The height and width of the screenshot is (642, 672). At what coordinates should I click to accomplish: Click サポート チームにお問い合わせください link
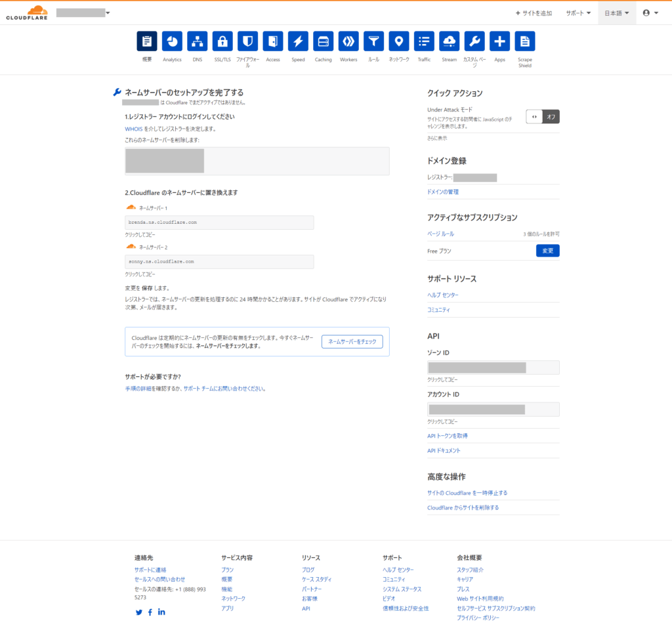click(x=224, y=389)
